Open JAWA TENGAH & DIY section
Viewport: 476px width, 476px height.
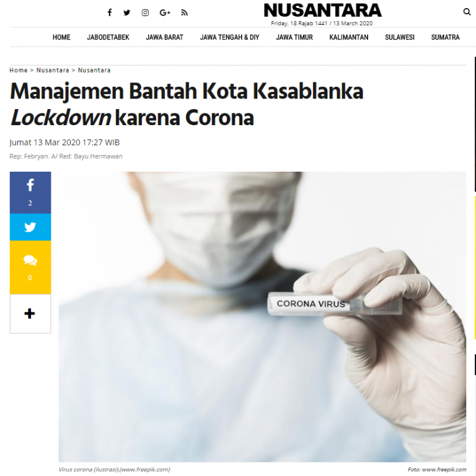point(229,37)
